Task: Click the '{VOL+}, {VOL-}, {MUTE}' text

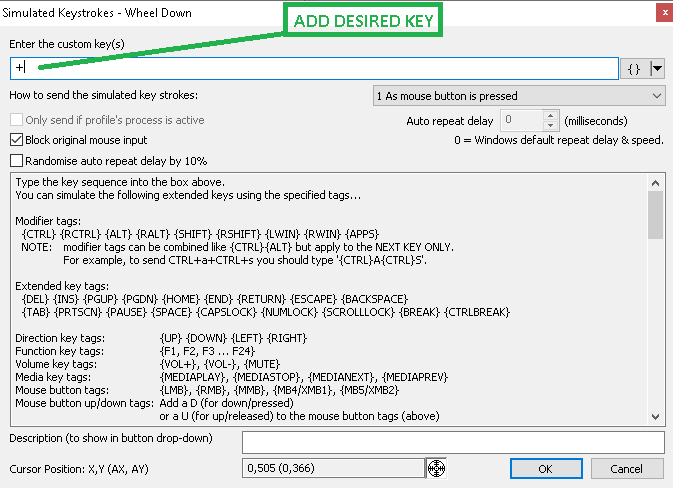Action: coord(220,364)
